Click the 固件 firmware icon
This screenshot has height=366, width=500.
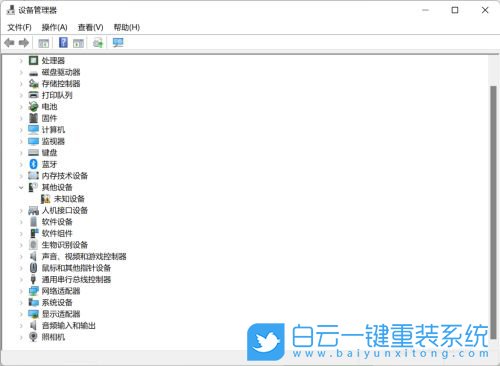point(33,118)
